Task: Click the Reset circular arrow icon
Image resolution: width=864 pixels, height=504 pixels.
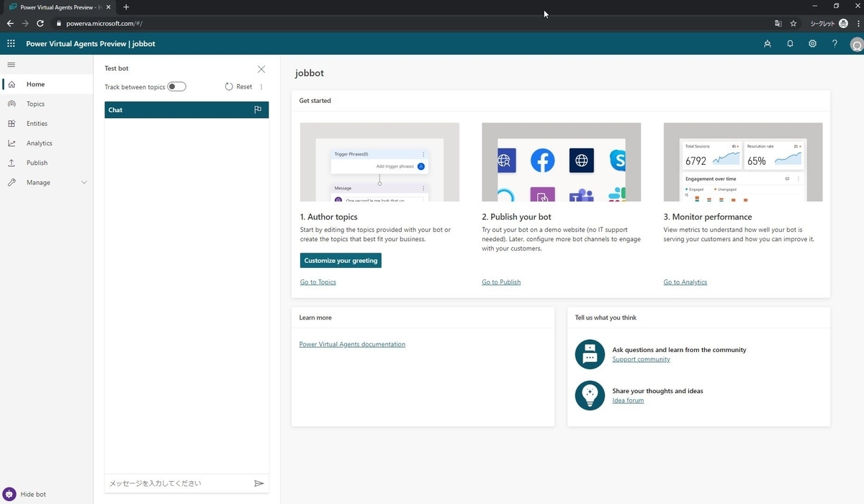Action: click(x=229, y=86)
